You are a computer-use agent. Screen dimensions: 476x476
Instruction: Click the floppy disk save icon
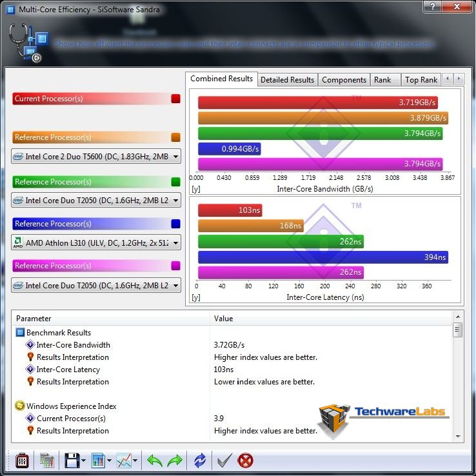coord(72,461)
